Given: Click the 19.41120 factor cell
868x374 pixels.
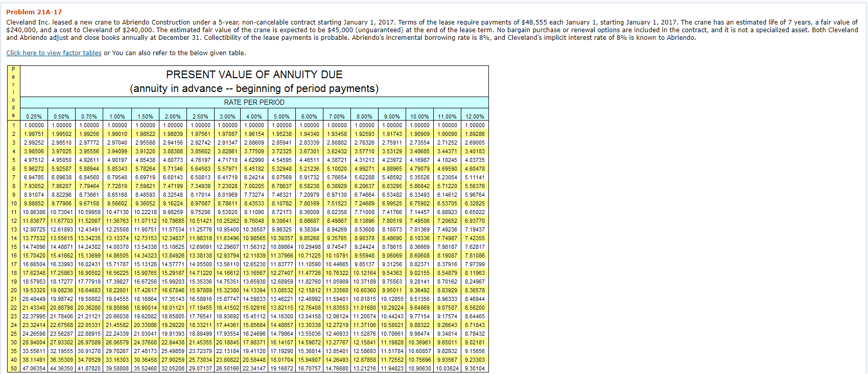Looking at the screenshot, I should [x=254, y=351].
